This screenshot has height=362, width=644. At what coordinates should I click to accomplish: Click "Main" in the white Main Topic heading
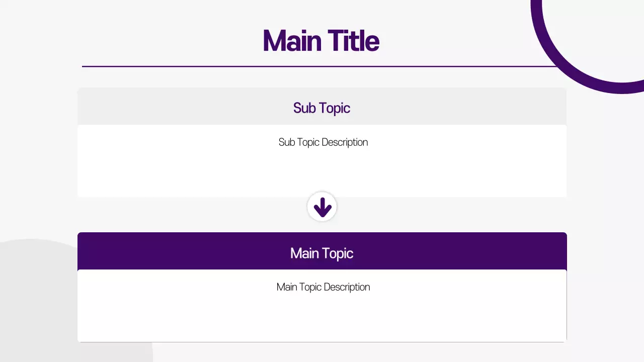tap(305, 253)
